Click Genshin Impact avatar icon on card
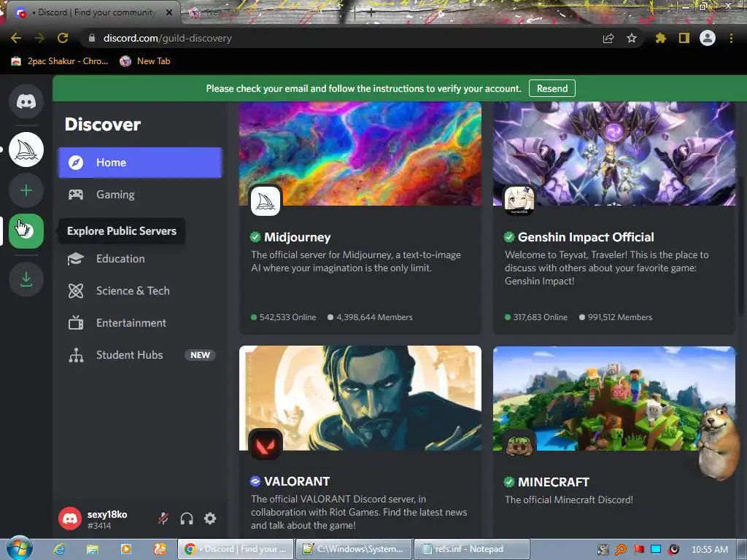The image size is (747, 560). coord(519,200)
